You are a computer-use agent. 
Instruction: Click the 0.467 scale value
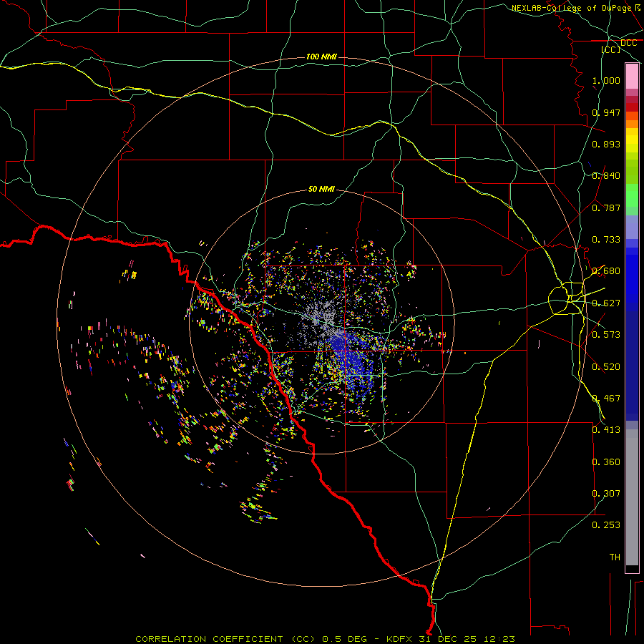[606, 399]
